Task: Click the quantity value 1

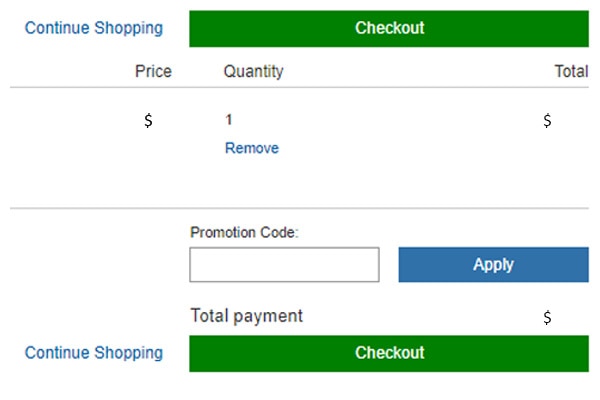Action: [229, 120]
